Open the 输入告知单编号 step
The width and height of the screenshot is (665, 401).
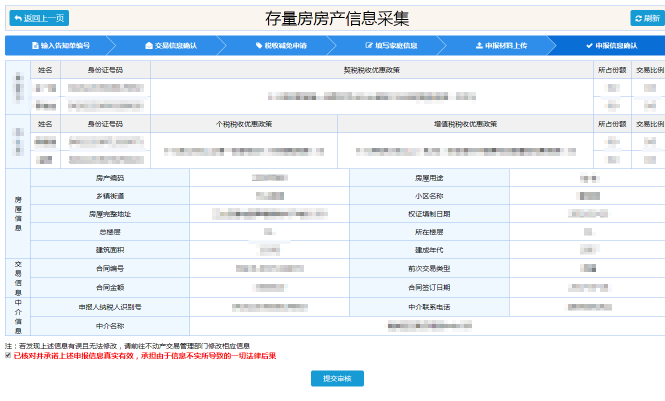pos(60,46)
